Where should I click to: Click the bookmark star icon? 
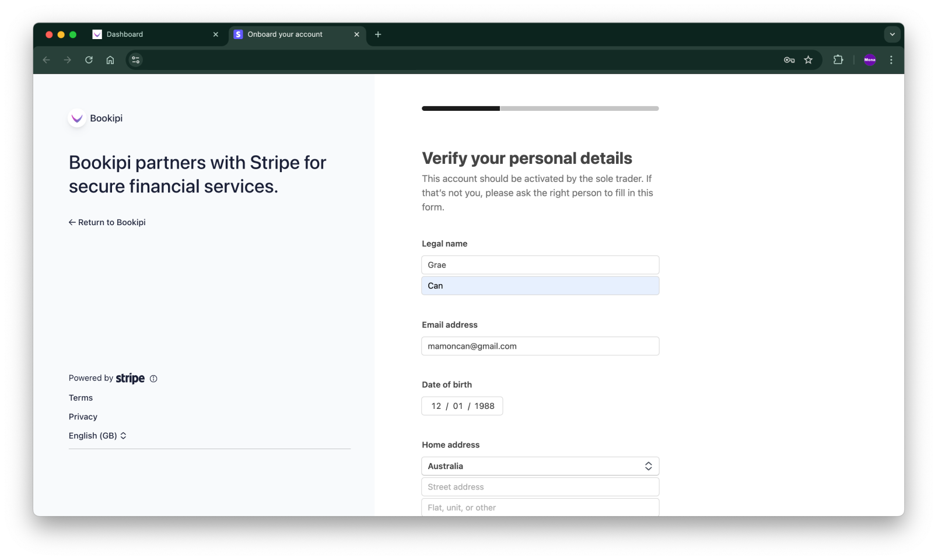click(x=808, y=60)
